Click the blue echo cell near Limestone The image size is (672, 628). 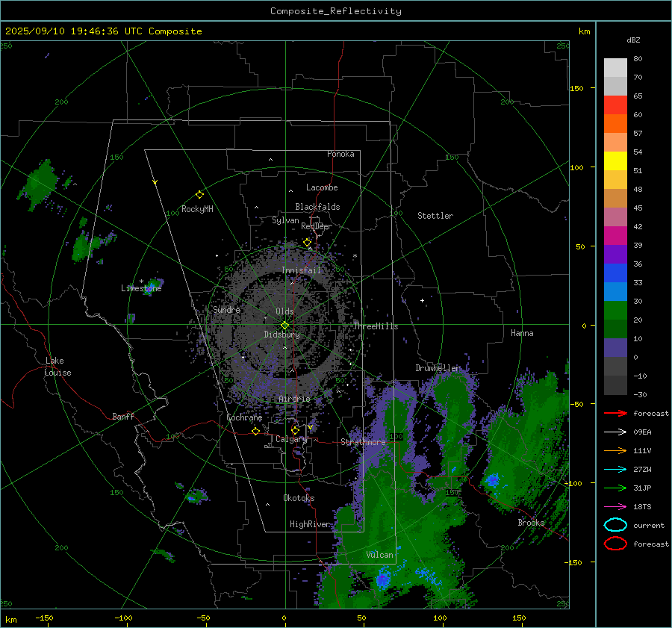(x=153, y=285)
